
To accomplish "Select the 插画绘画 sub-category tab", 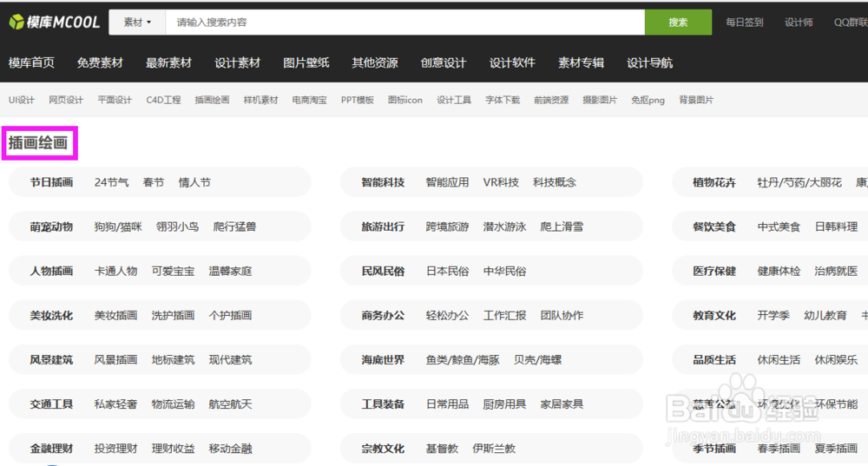I will click(x=212, y=100).
